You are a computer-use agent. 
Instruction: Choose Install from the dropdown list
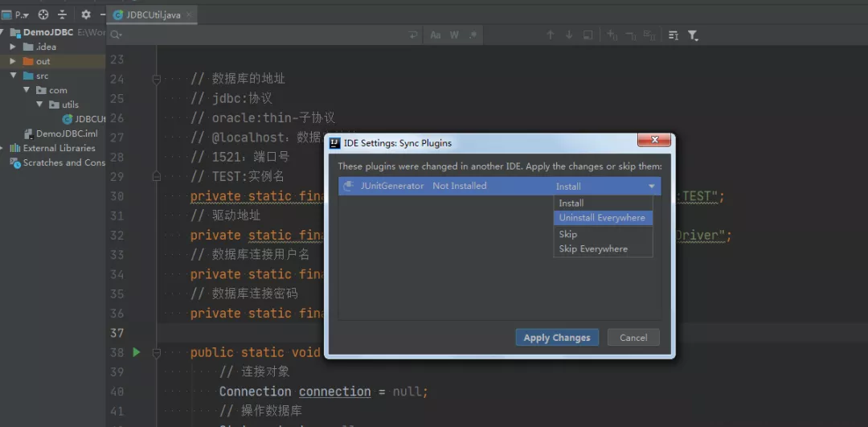coord(603,203)
